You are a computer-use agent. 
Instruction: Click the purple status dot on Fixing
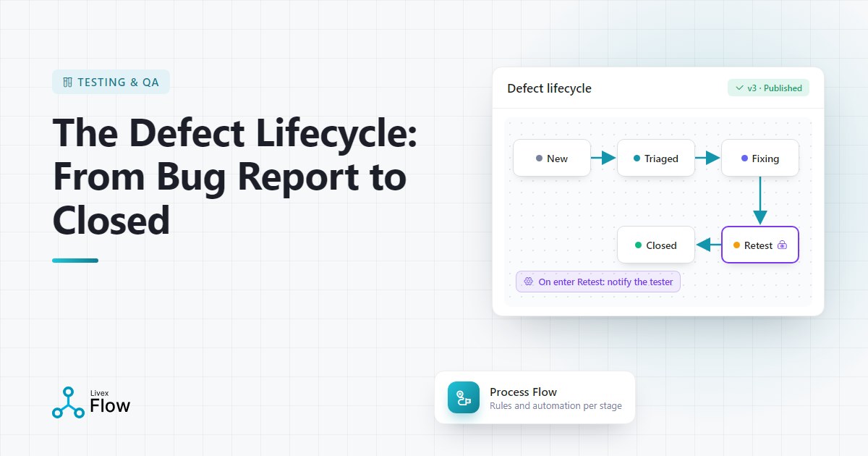(744, 159)
